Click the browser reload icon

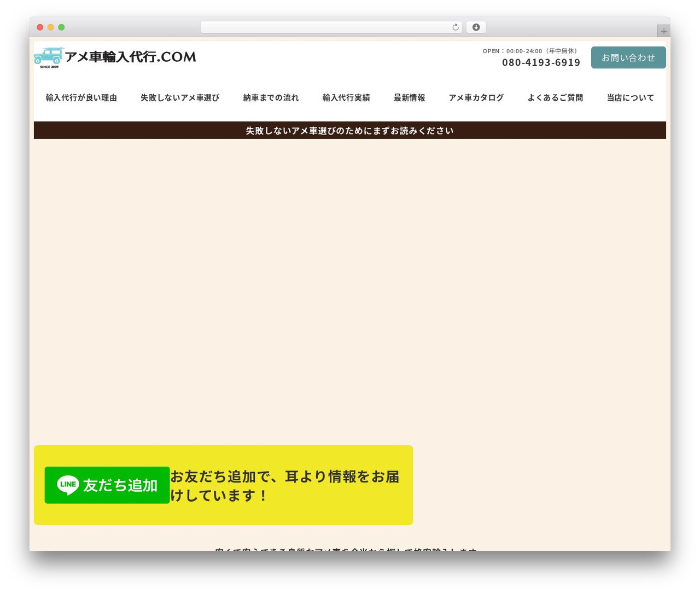coord(456,27)
